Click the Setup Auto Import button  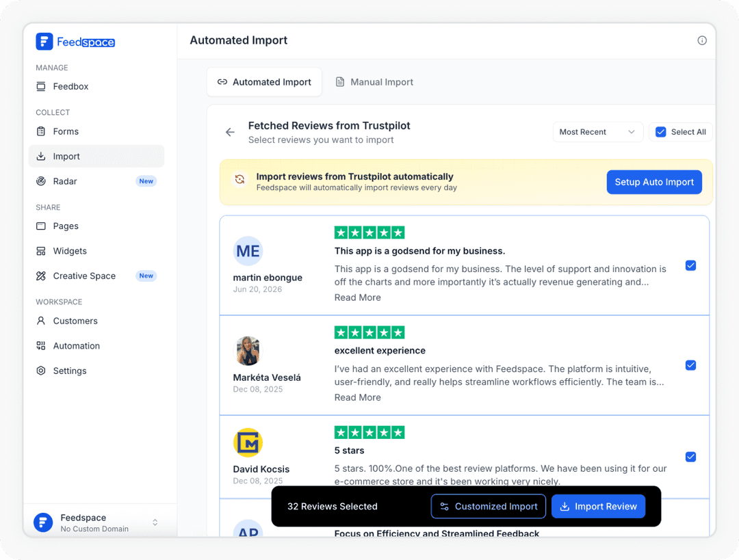(x=654, y=183)
